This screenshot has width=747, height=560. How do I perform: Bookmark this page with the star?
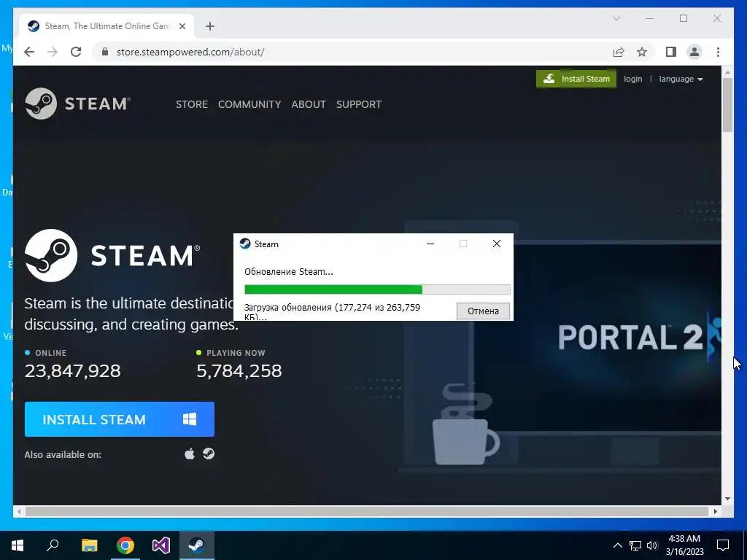(x=642, y=52)
